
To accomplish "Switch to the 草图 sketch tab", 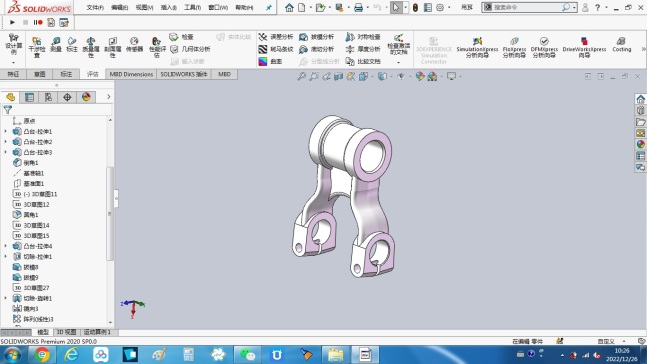I will pyautogui.click(x=40, y=74).
